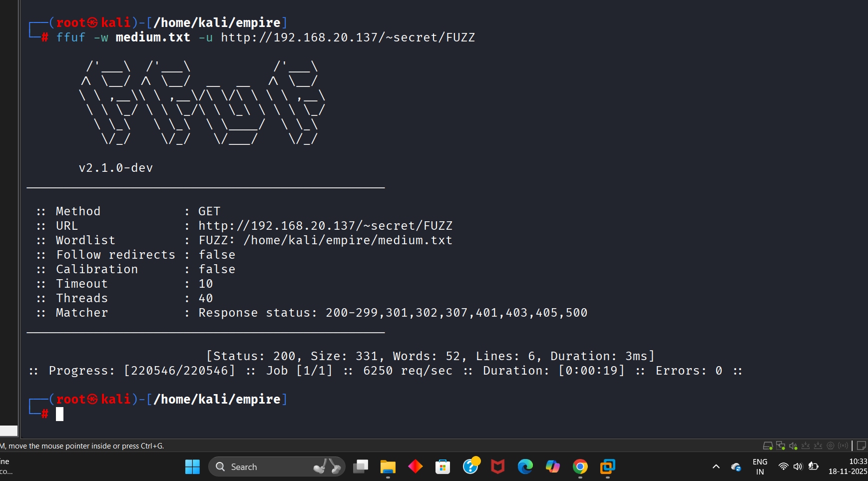This screenshot has height=481, width=868.
Task: Open Google Chrome from the taskbar
Action: (x=580, y=467)
